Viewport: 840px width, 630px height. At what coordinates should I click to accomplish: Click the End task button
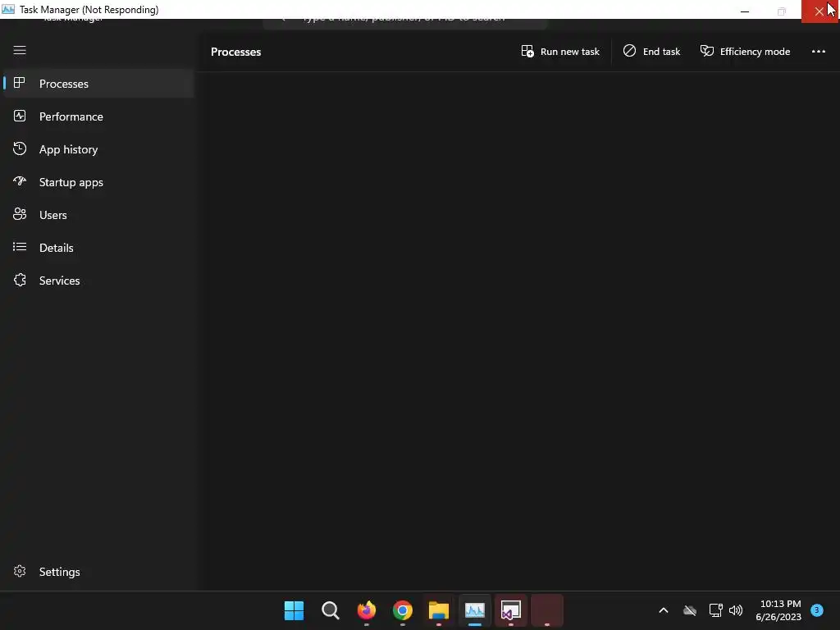pos(651,52)
